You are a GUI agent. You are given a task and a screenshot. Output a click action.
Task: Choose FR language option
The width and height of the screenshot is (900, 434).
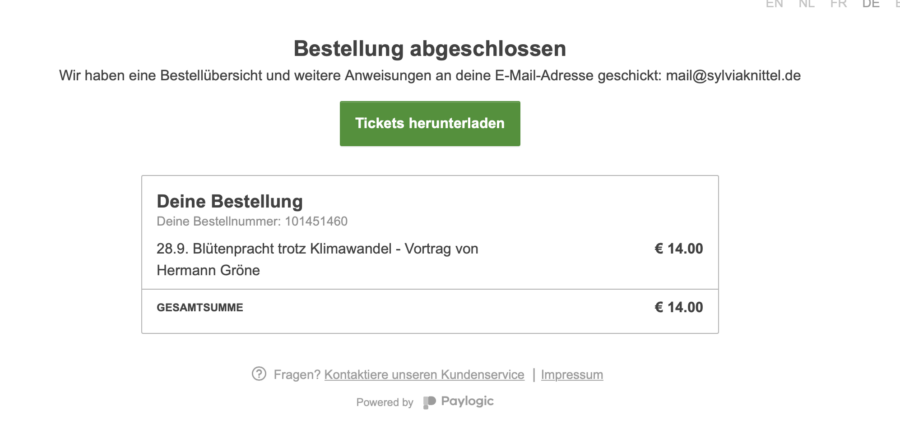(x=838, y=4)
